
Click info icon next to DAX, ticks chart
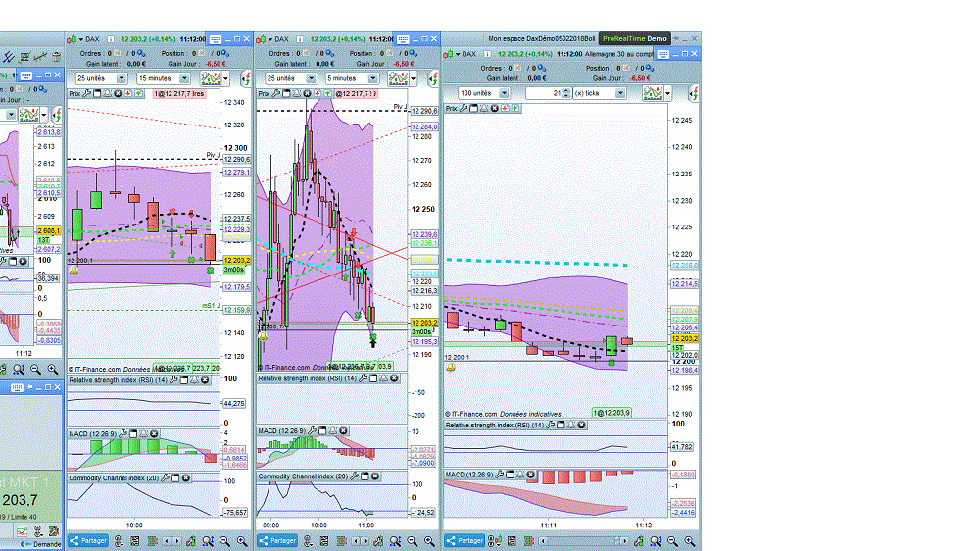click(x=487, y=54)
